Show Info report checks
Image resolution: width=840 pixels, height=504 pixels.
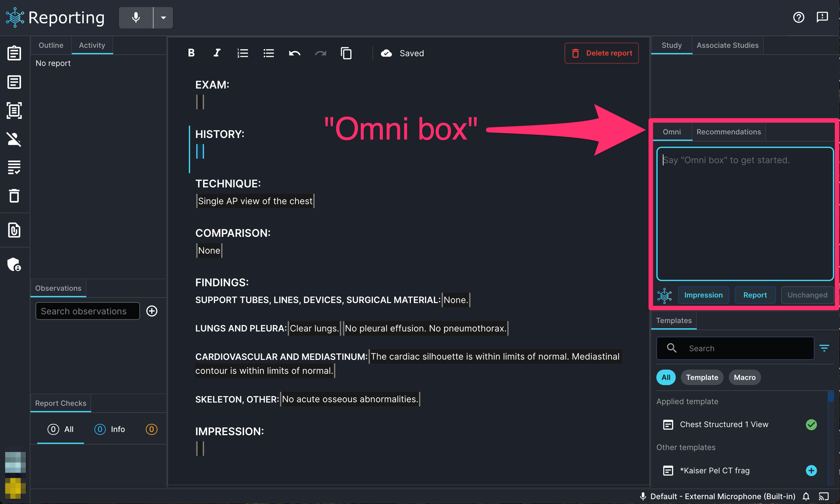coord(109,429)
